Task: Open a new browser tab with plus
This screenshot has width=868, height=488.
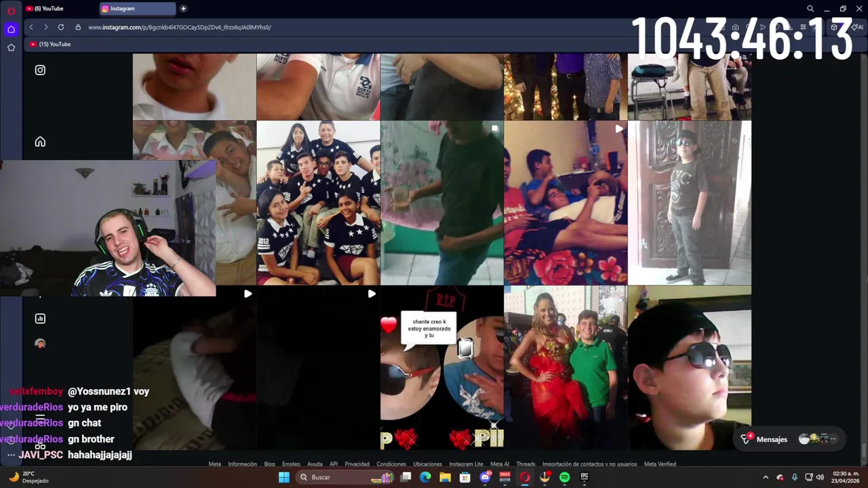Action: (x=183, y=9)
